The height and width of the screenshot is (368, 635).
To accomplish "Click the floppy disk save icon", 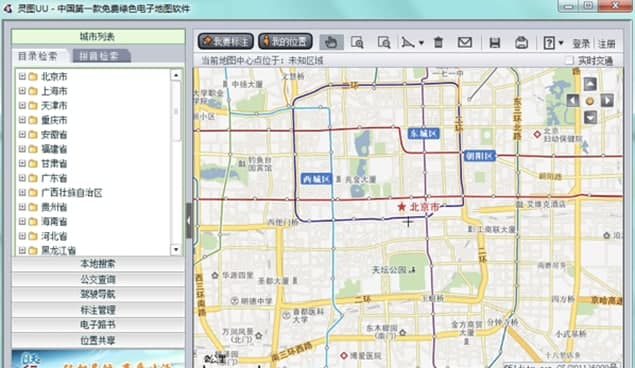I will [494, 42].
